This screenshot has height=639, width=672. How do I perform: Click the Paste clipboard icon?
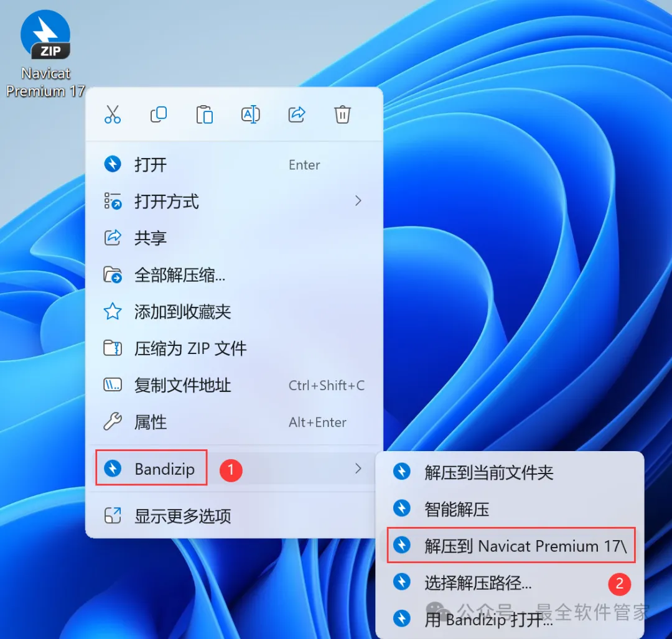205,114
